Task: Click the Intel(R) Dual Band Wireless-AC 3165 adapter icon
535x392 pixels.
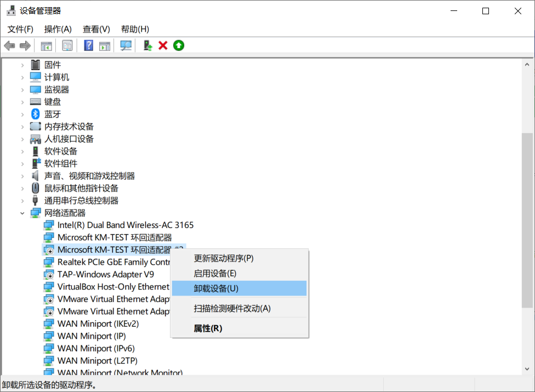Action: click(x=49, y=225)
